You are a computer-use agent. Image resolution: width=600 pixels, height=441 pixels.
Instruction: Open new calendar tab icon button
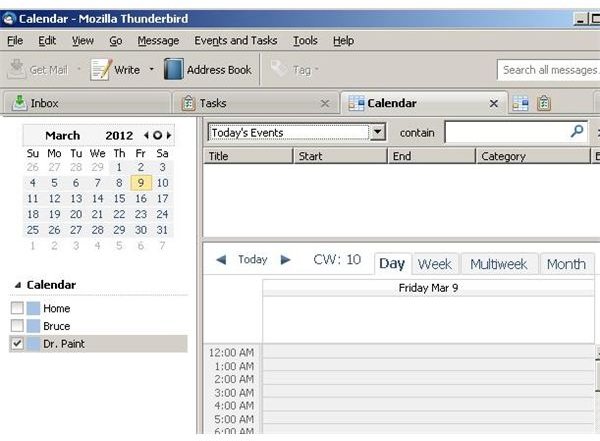[x=520, y=103]
